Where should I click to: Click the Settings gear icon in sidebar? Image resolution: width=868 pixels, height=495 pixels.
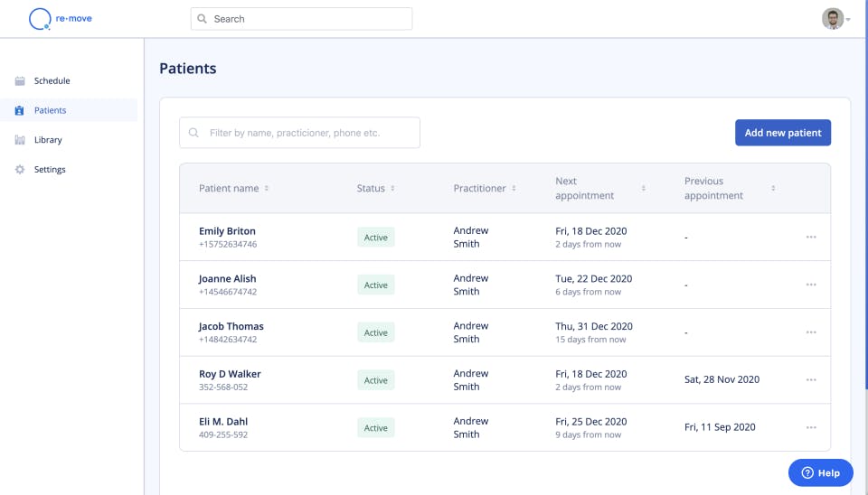pyautogui.click(x=20, y=170)
